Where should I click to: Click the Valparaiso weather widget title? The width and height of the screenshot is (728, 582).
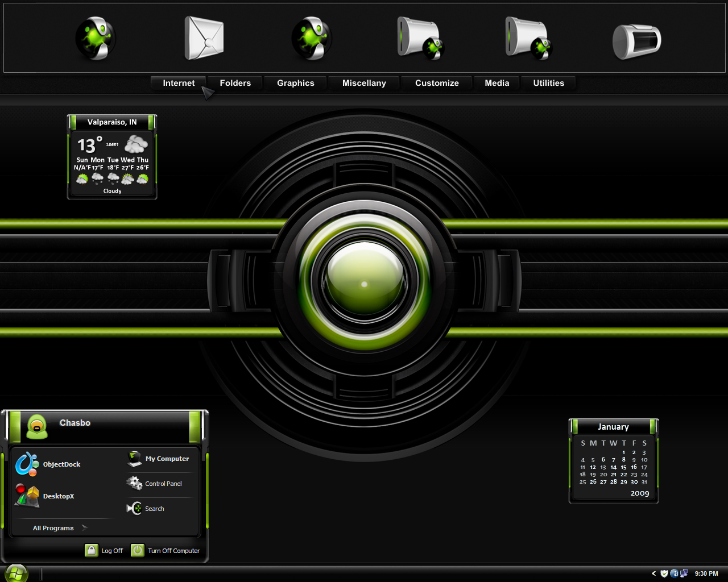112,122
